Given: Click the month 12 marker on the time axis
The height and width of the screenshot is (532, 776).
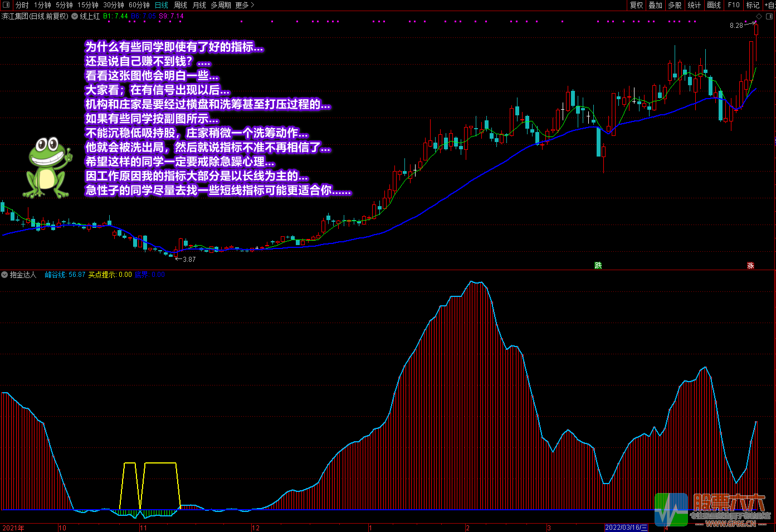Looking at the screenshot, I should click(x=256, y=528).
